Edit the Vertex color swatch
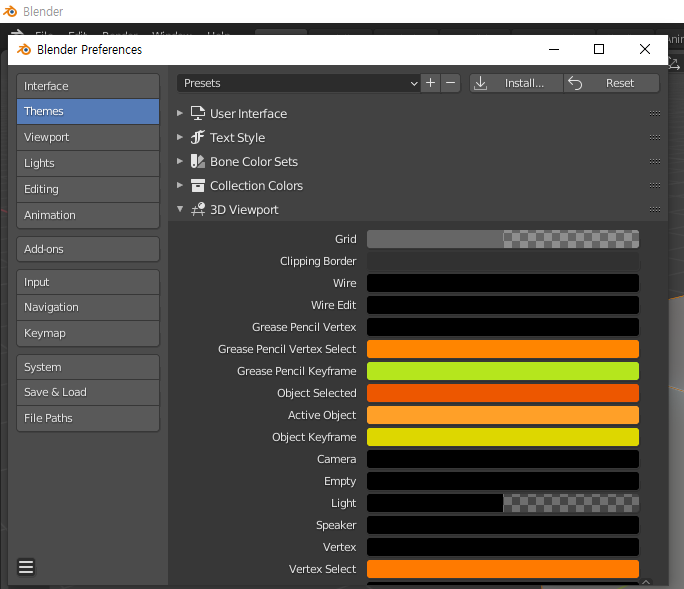 click(x=503, y=547)
